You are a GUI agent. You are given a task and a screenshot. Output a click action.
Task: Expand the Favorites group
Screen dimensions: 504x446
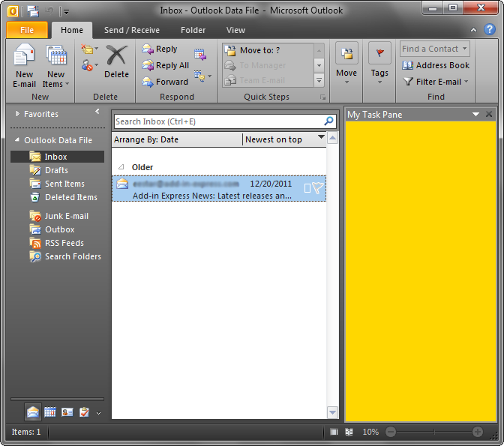pos(18,114)
